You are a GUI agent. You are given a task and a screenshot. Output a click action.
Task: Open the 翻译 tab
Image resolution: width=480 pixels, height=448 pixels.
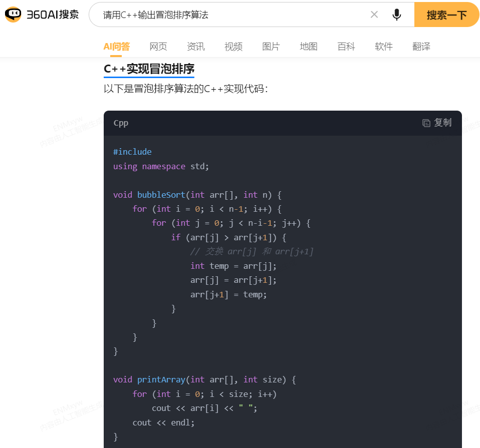[421, 47]
